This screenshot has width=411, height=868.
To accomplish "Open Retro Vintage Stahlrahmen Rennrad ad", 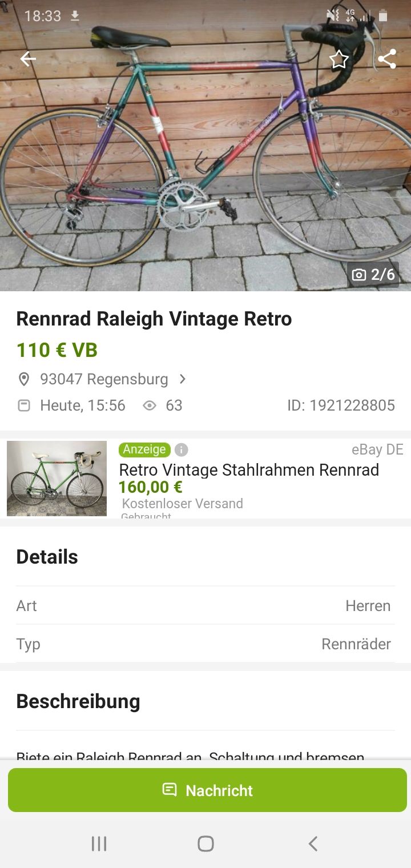I will 249,470.
